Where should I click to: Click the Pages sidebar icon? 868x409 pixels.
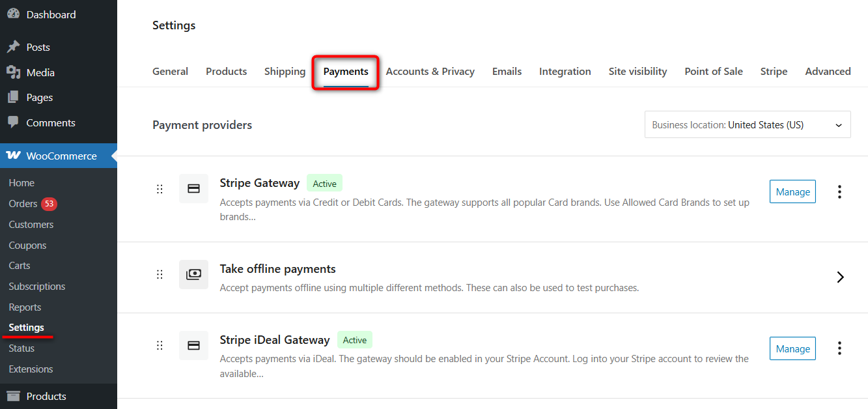(14, 97)
